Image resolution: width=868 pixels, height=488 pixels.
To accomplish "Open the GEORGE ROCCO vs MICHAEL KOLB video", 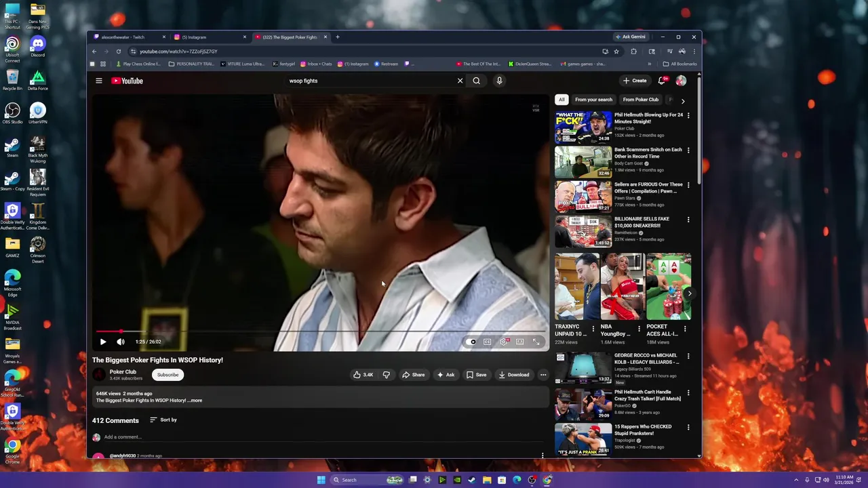I will point(583,367).
